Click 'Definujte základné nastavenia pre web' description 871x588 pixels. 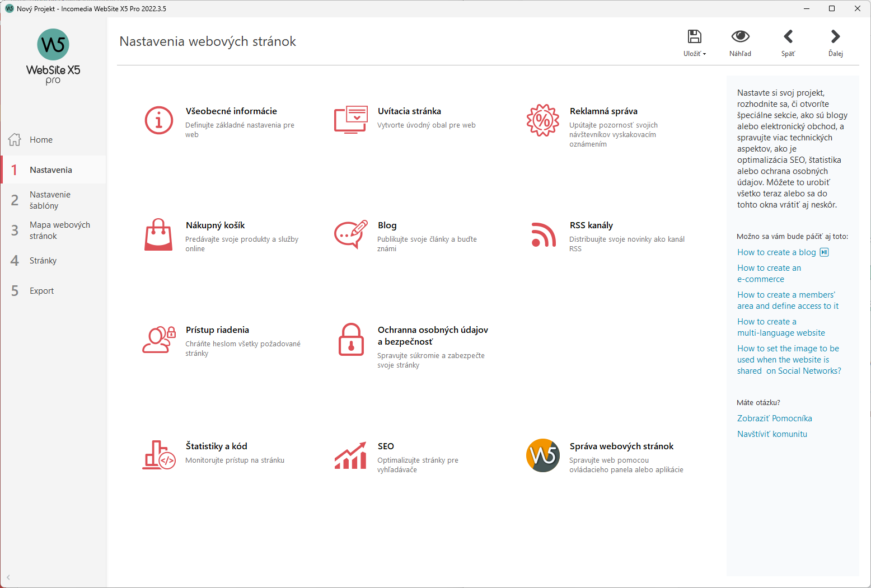tap(240, 130)
